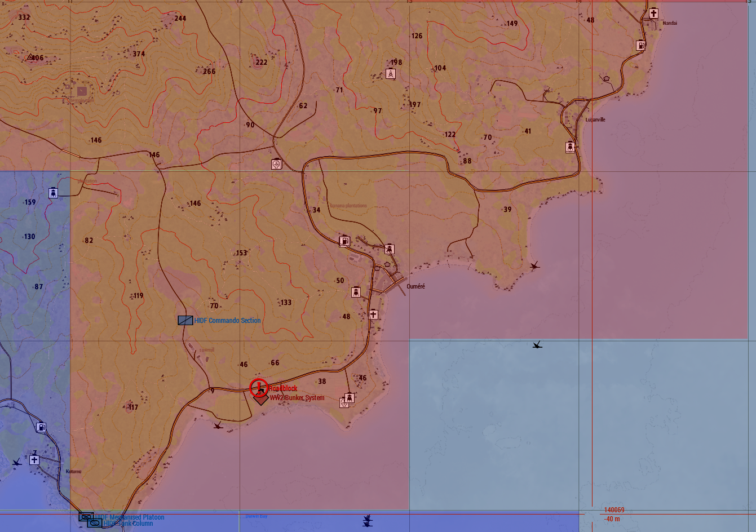Screen dimensions: 756x532
Task: Click the WW2 Bunker System diamond marker
Action: point(260,399)
